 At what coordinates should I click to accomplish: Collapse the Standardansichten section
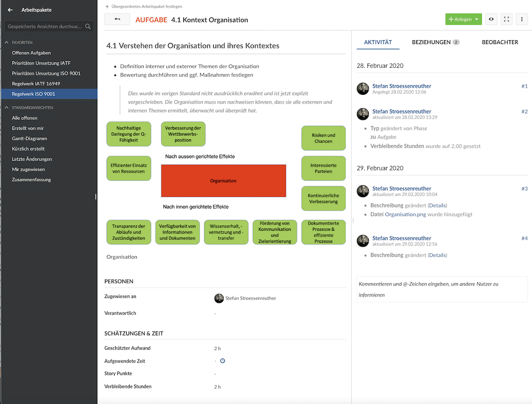pyautogui.click(x=7, y=107)
